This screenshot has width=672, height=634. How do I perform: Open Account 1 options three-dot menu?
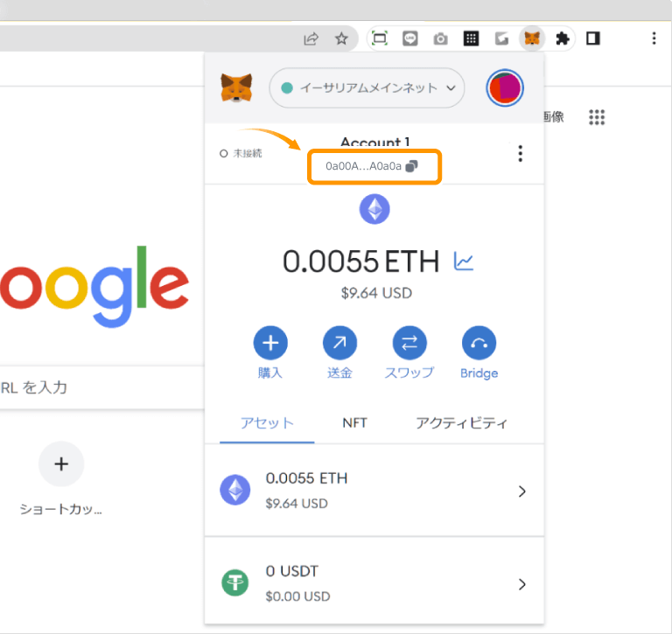(521, 153)
